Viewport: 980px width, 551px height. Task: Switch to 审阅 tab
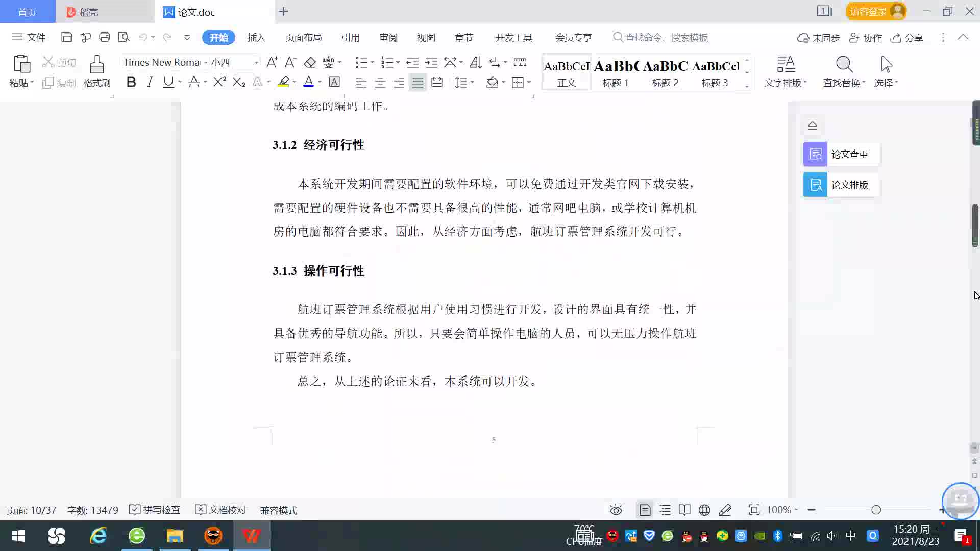click(x=388, y=37)
